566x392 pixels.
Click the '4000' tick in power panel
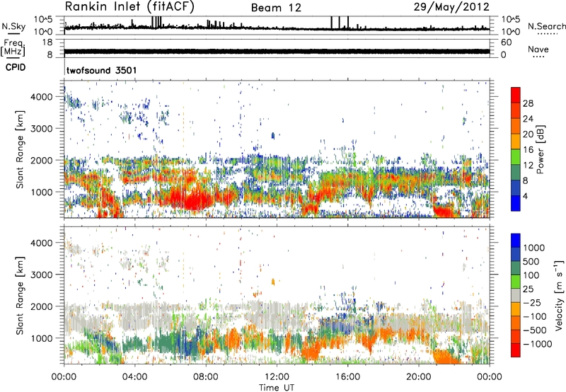(x=42, y=97)
